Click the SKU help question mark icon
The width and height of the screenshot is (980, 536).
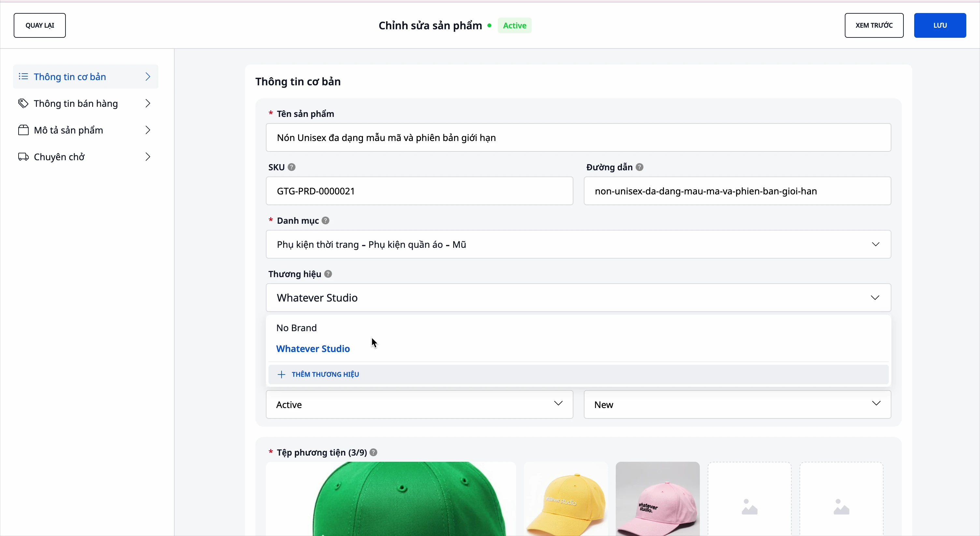292,167
